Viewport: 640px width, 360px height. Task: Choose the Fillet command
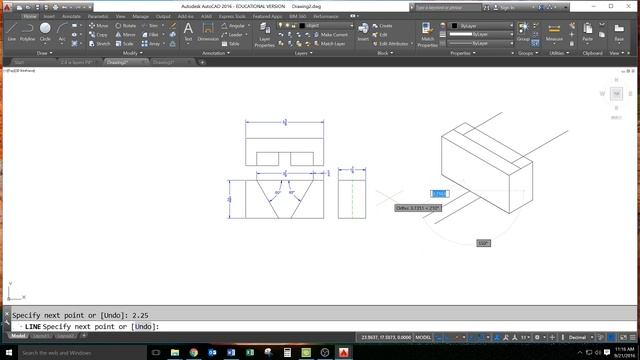(x=150, y=35)
